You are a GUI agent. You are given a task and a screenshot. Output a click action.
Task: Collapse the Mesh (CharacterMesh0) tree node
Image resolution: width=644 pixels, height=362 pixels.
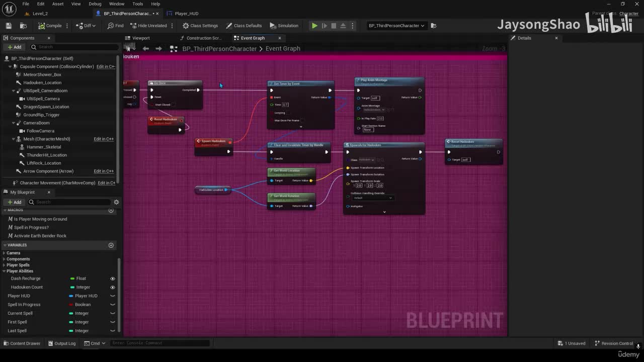pyautogui.click(x=13, y=139)
